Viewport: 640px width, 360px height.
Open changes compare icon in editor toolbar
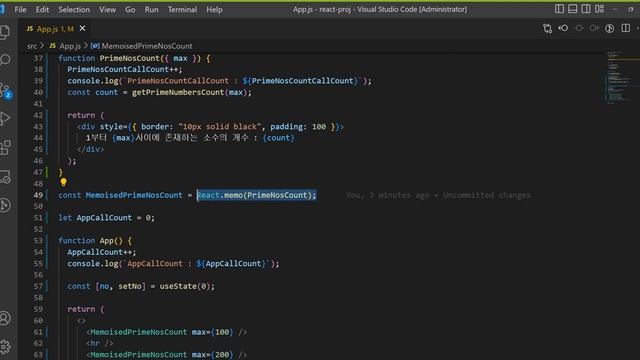547,28
